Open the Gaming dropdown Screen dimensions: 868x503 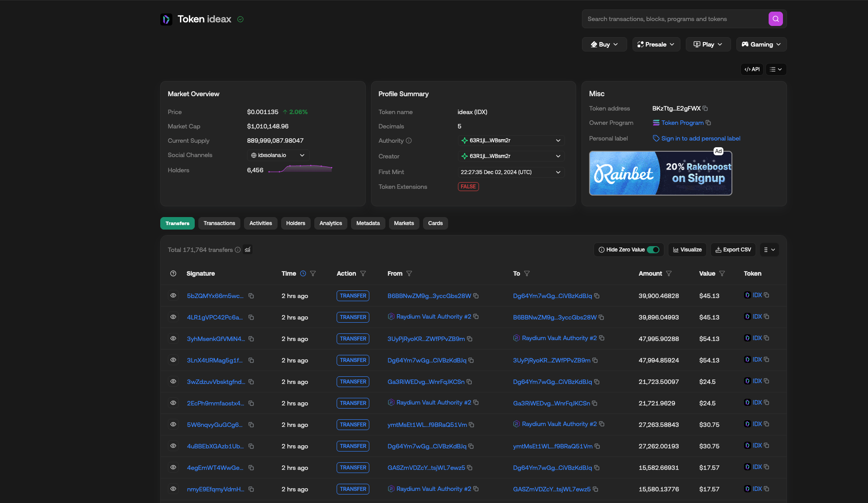(x=761, y=44)
